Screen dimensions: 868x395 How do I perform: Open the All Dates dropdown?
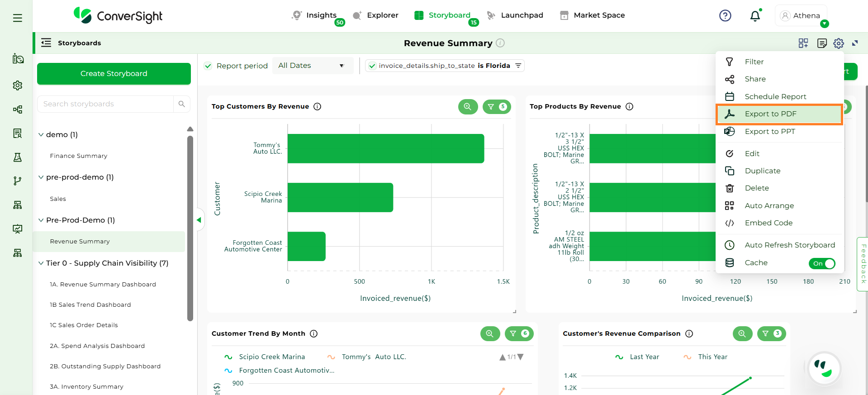click(312, 66)
